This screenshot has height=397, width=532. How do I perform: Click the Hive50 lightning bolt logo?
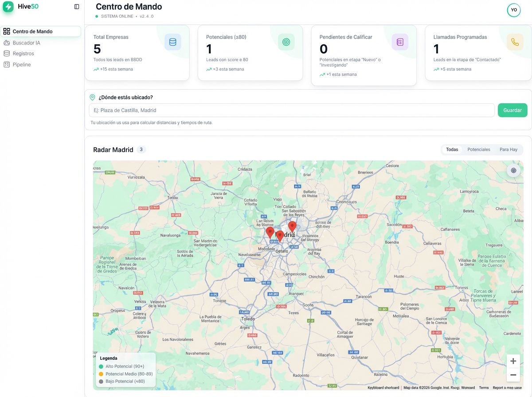(8, 7)
